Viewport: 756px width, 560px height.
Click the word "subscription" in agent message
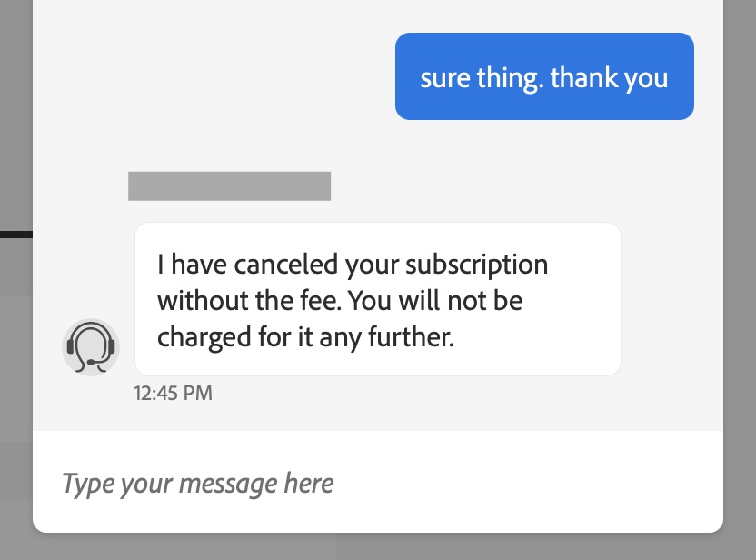pos(476,265)
